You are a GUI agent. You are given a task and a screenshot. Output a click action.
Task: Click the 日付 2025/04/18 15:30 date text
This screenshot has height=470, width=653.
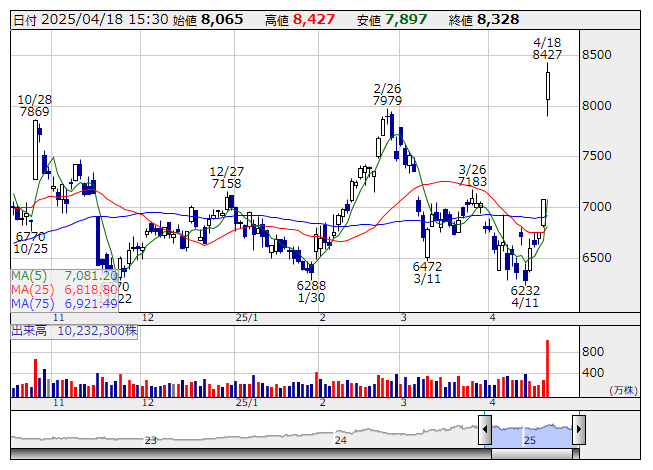click(x=91, y=20)
